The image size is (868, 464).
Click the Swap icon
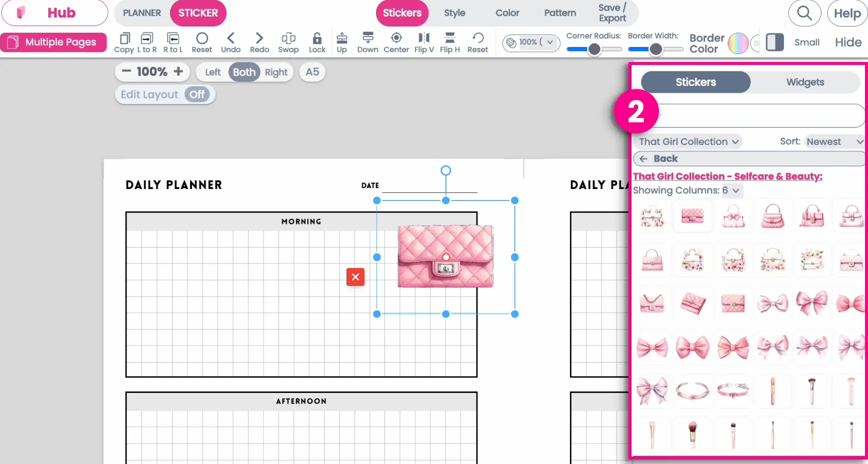288,42
